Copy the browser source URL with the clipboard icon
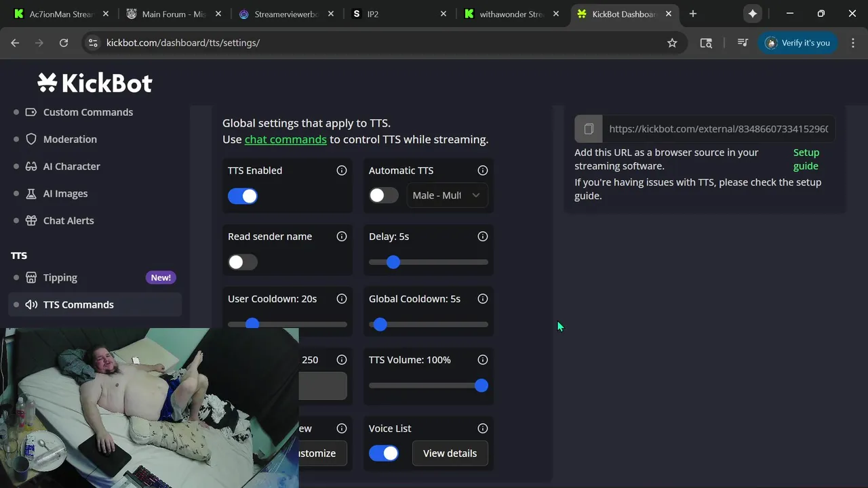Viewport: 868px width, 488px height. pos(589,129)
